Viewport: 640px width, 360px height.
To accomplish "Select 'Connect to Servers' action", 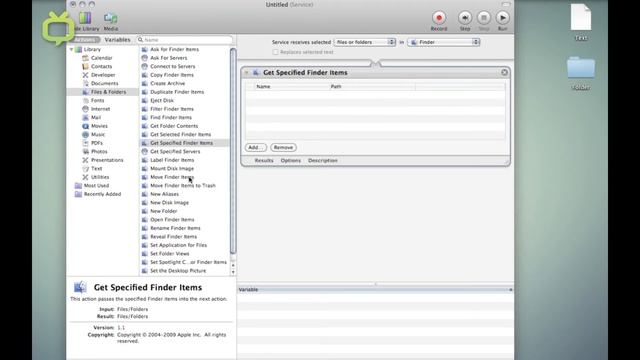I will click(172, 67).
